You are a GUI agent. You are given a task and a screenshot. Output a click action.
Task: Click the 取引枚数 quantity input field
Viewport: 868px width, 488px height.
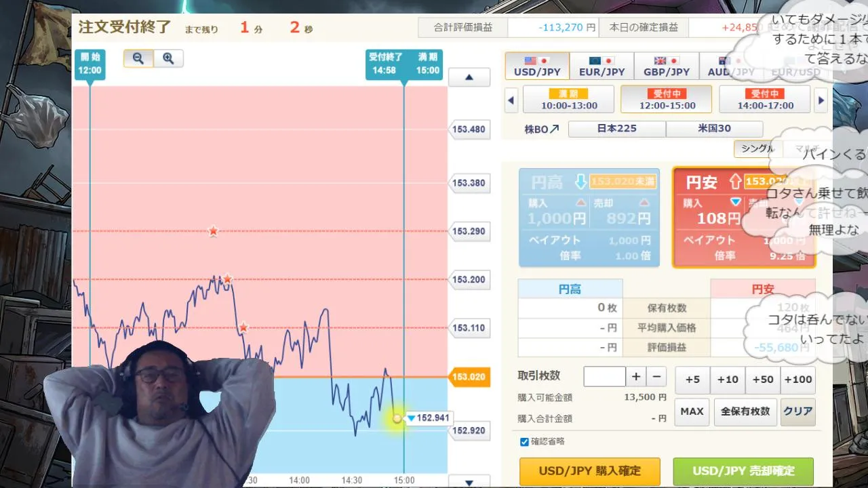[604, 377]
